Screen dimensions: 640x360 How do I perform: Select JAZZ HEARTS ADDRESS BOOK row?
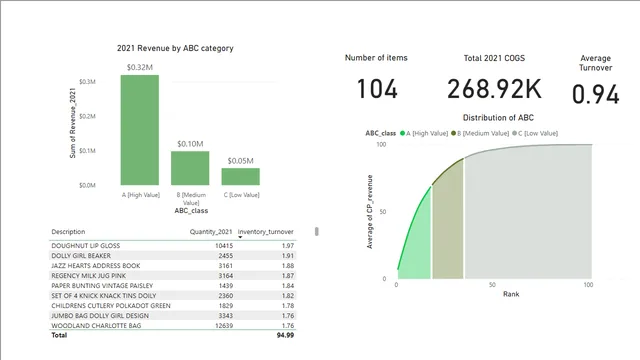172,266
